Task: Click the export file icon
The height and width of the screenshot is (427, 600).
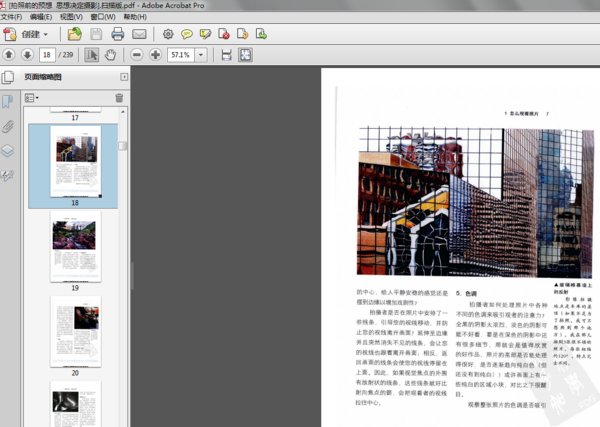Action: (242, 34)
